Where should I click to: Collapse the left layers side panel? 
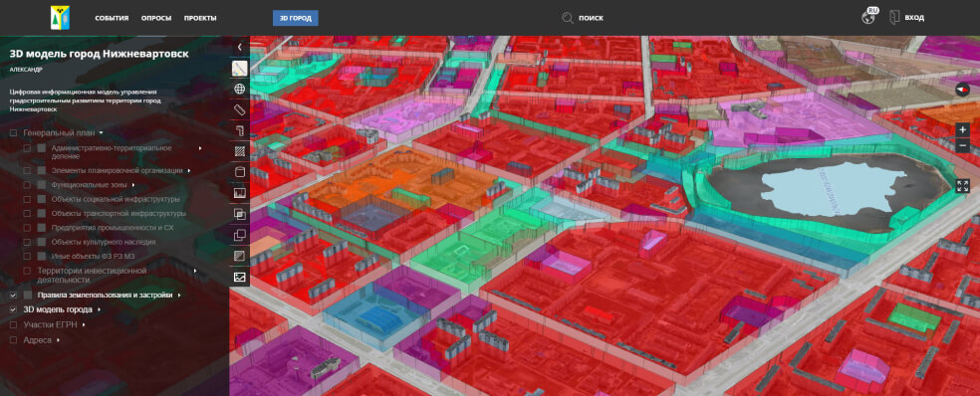click(239, 47)
